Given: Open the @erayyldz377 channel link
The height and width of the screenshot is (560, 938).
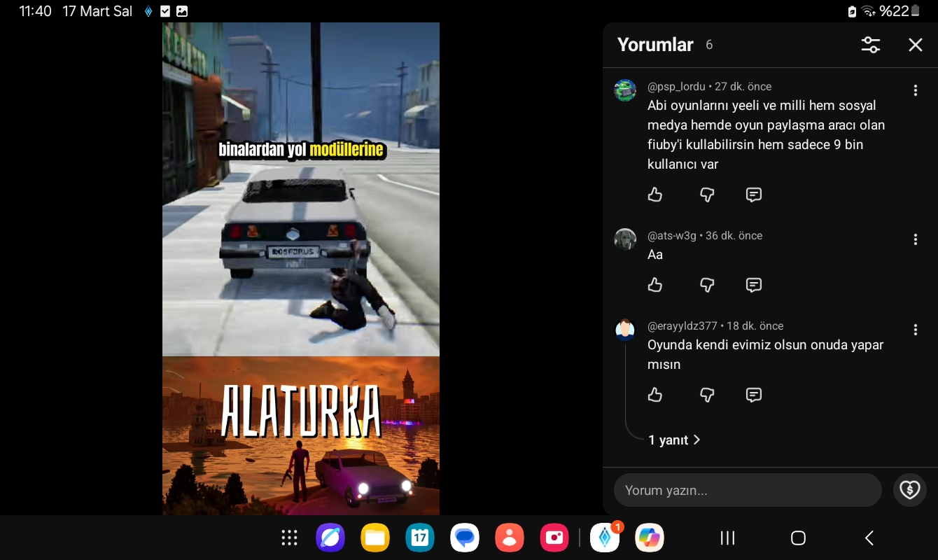Looking at the screenshot, I should [682, 326].
